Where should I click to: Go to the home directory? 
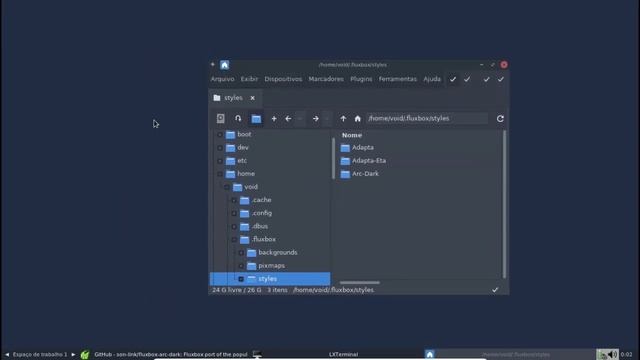(358, 119)
